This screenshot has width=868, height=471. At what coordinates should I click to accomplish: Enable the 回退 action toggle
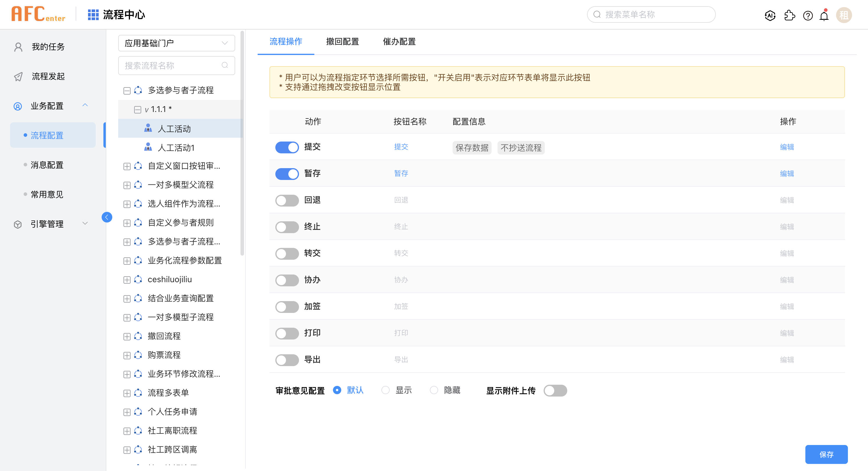(x=287, y=200)
